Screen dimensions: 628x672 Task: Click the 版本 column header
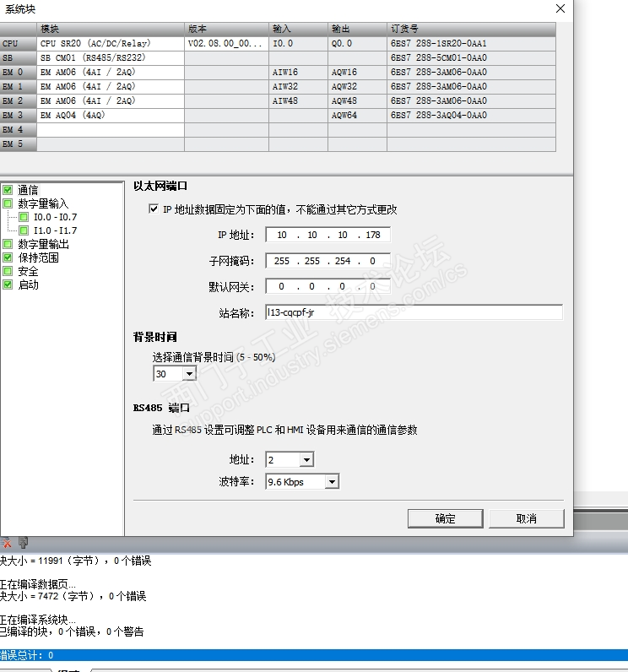pyautogui.click(x=226, y=30)
